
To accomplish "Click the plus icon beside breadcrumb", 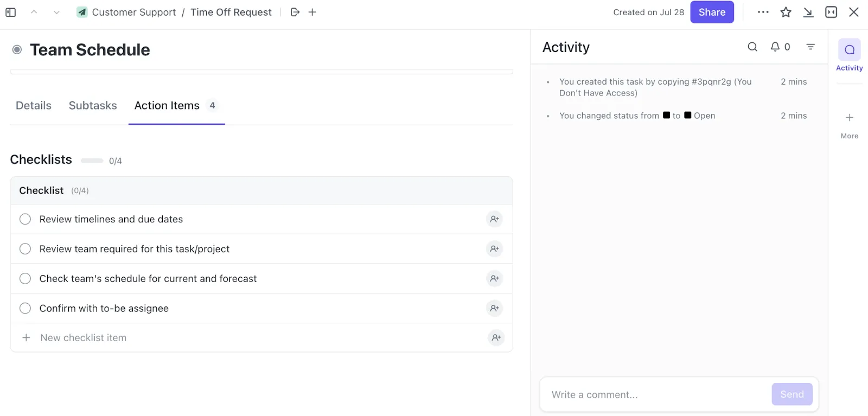I will pos(312,12).
